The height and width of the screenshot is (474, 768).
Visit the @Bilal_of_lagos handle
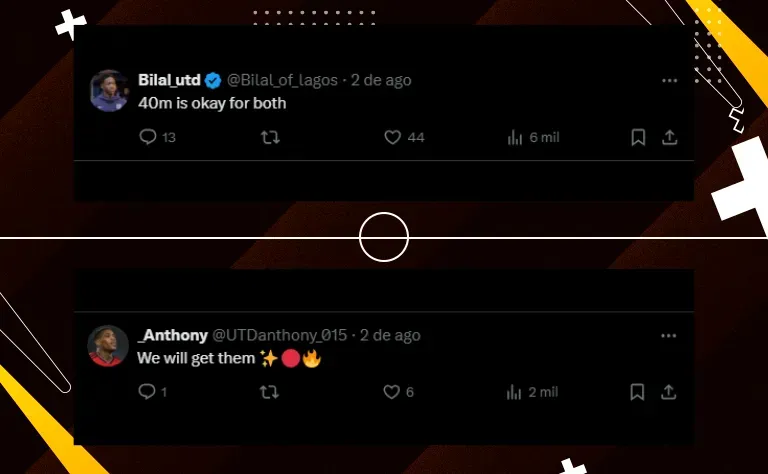coord(283,80)
